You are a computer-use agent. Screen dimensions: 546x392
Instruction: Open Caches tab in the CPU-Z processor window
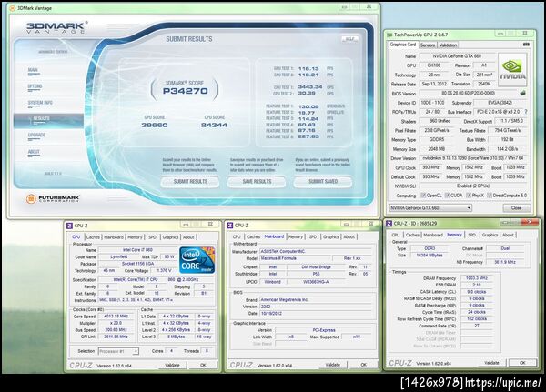point(93,237)
